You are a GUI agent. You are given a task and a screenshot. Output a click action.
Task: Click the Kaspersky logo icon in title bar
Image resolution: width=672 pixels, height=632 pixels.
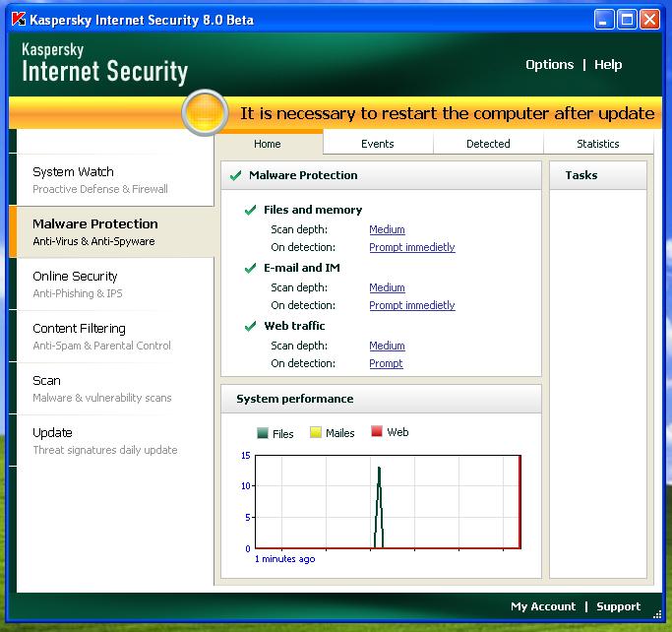[19, 20]
